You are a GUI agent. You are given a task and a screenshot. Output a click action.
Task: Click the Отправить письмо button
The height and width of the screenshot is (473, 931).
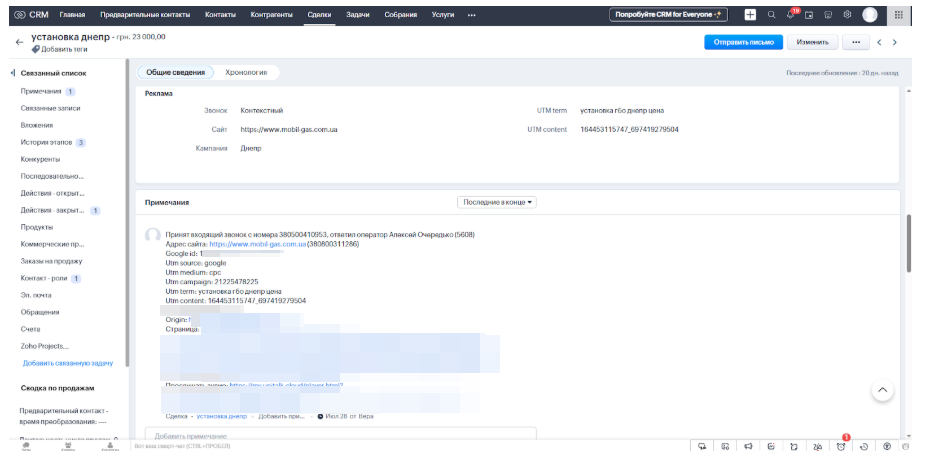coord(743,42)
